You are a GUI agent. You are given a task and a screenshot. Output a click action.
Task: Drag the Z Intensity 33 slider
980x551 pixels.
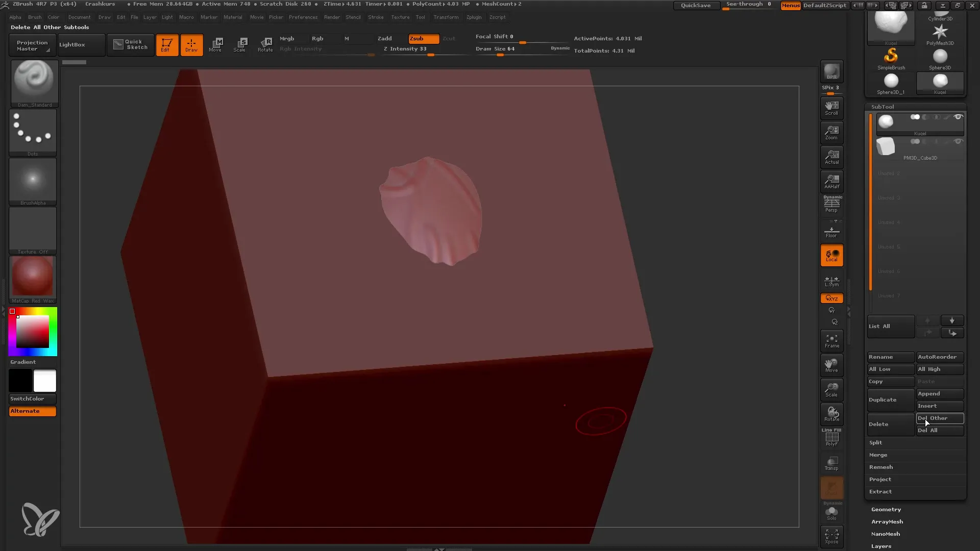click(429, 54)
